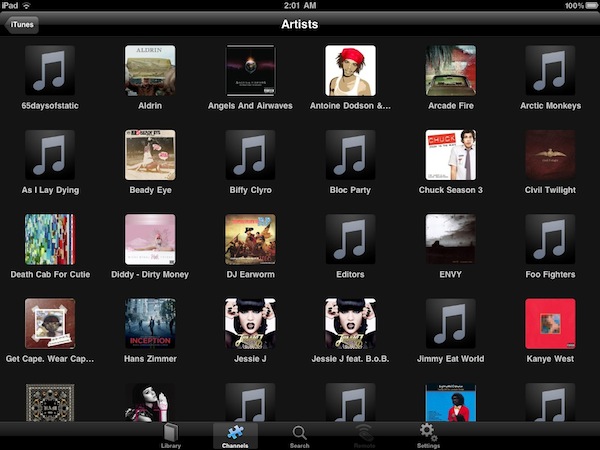Open As I Lay Dying placeholder icon
Viewport: 600px width, 450px height.
pos(50,155)
